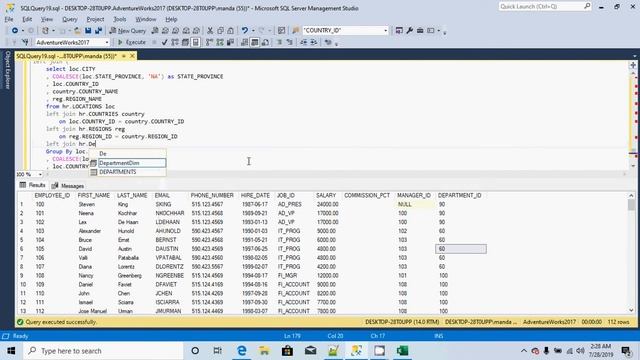
Task: Click the editor split box icon
Action: (633, 65)
